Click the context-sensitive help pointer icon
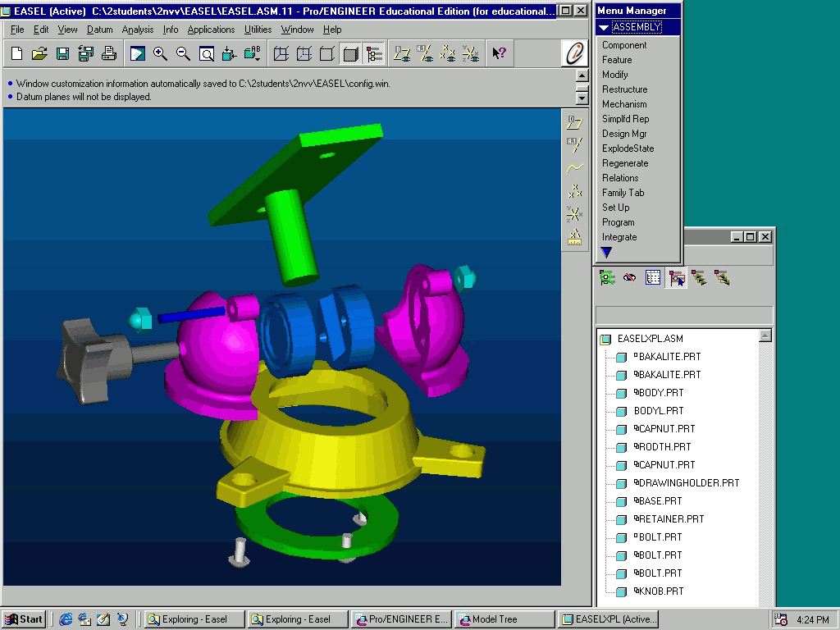 [499, 53]
